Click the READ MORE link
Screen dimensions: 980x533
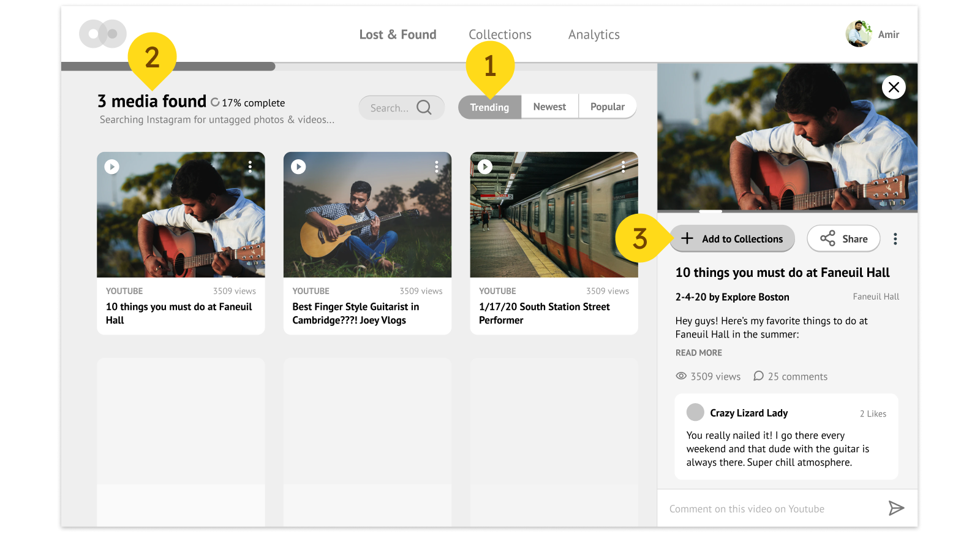pos(699,353)
